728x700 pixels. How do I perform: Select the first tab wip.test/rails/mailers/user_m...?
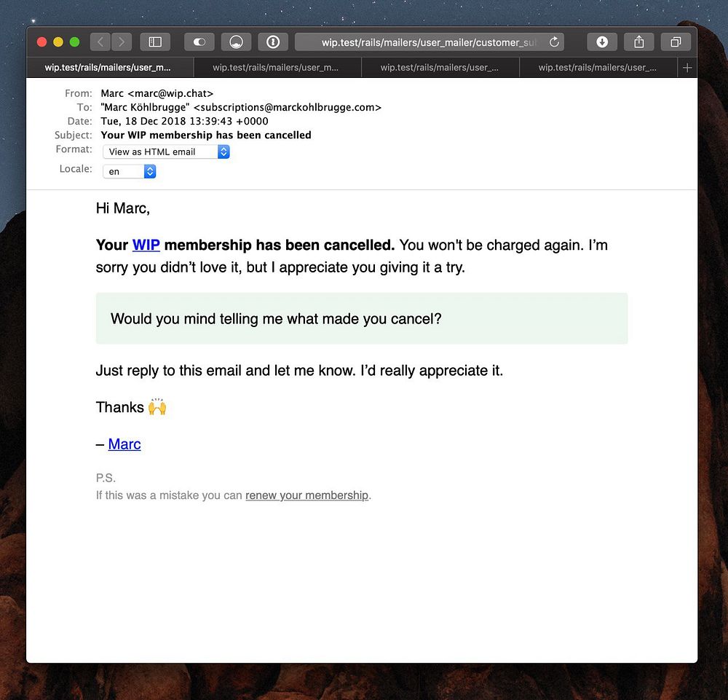[x=110, y=68]
